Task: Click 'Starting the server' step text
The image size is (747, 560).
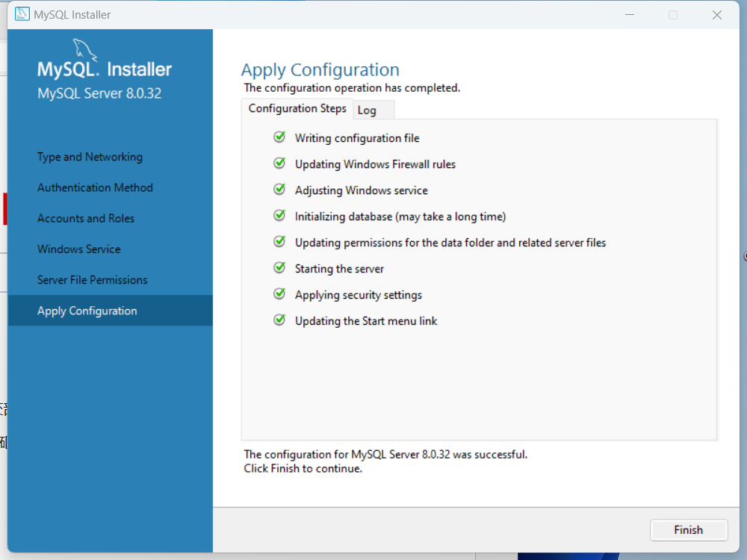Action: tap(339, 269)
